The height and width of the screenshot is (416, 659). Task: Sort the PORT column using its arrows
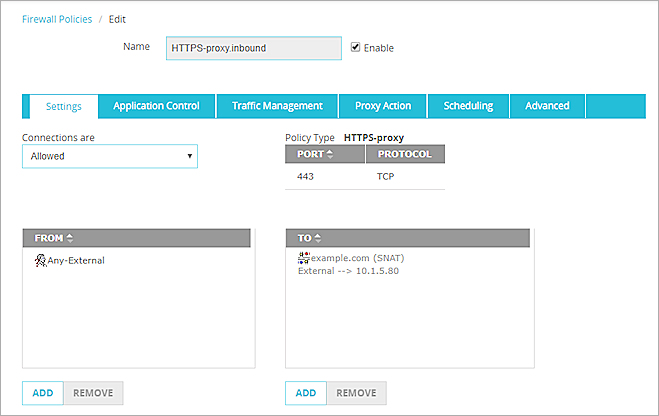[x=330, y=154]
